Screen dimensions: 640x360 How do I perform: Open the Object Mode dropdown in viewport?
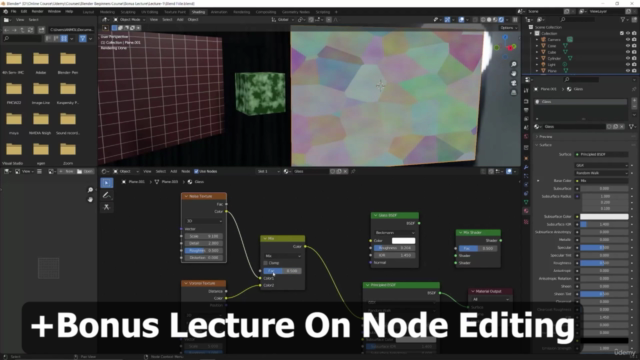tap(129, 20)
